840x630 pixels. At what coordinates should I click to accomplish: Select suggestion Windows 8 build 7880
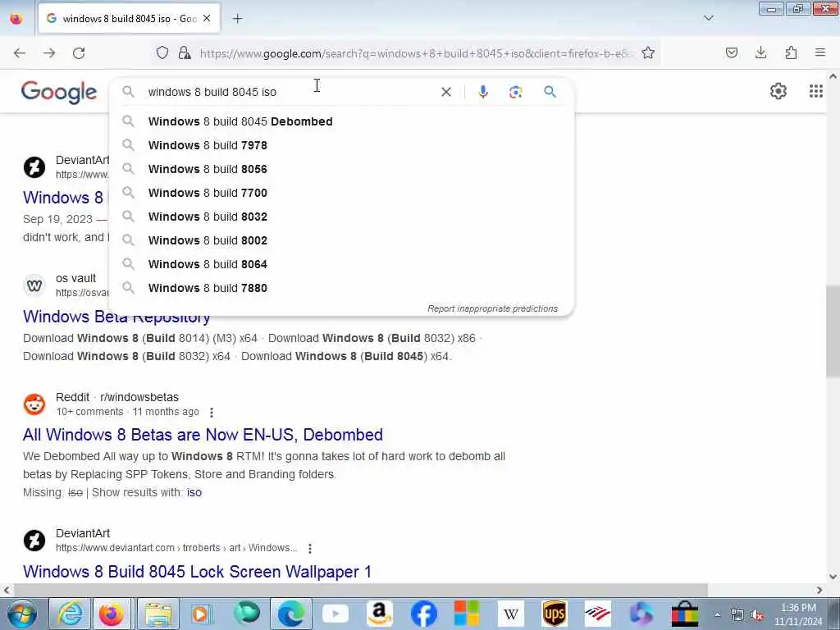pos(342,288)
